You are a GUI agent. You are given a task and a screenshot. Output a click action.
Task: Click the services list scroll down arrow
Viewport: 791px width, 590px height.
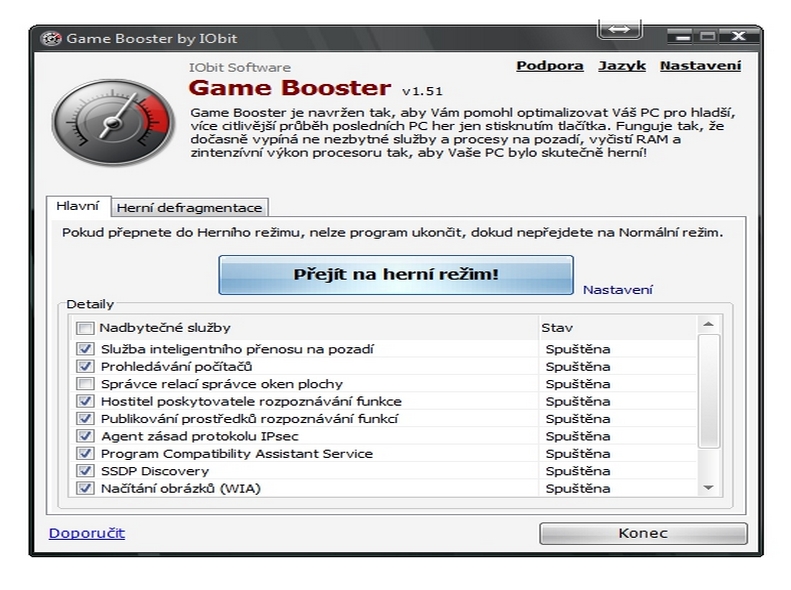click(708, 488)
